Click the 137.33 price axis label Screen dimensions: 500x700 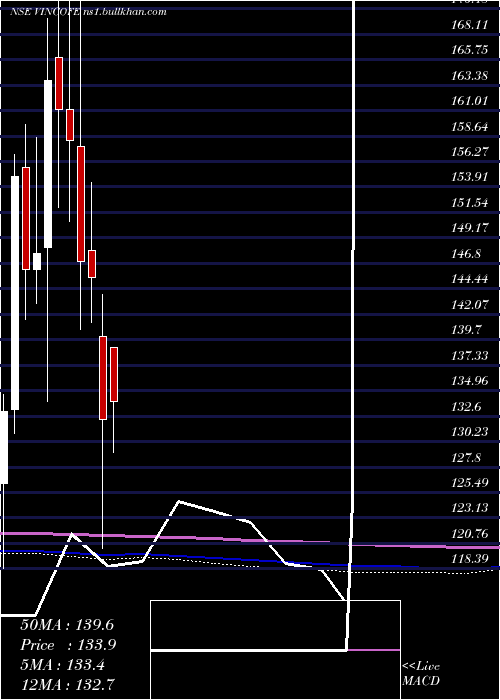click(x=469, y=356)
